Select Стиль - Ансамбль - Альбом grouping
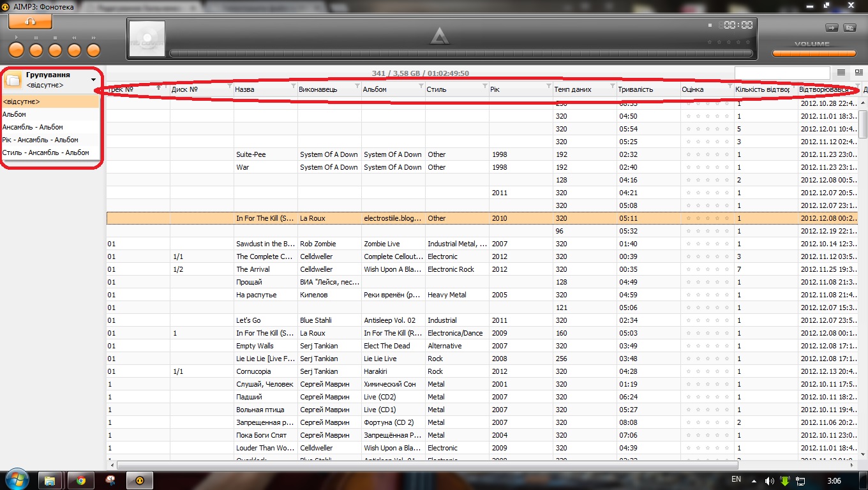This screenshot has width=868, height=490. [x=51, y=152]
